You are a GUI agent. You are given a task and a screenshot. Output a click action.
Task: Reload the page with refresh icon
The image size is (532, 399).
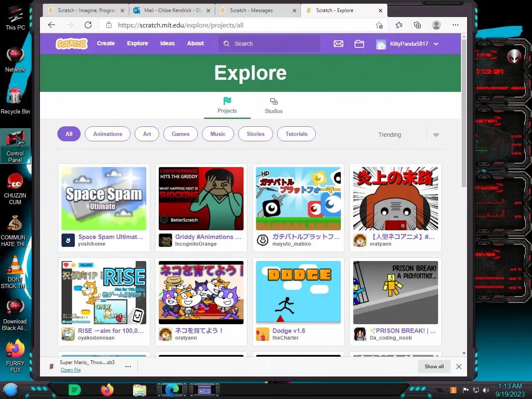pyautogui.click(x=88, y=25)
